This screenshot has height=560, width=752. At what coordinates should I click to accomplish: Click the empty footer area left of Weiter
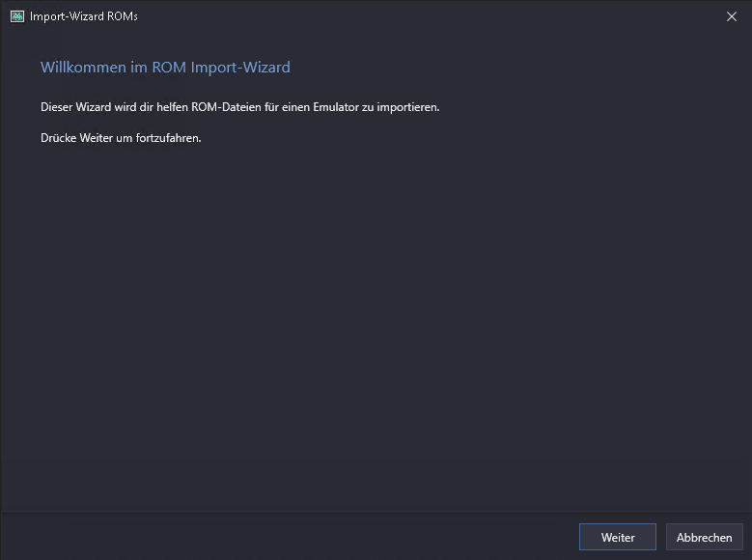click(x=290, y=537)
